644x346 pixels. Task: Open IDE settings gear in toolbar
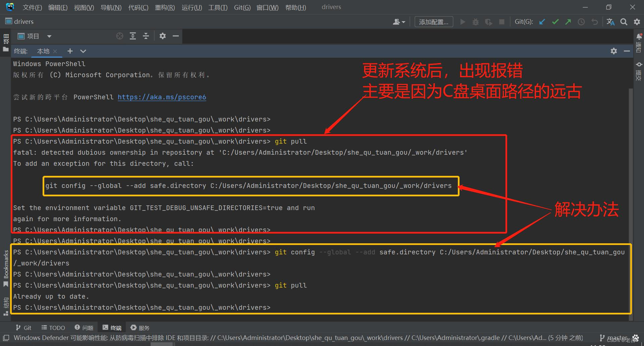click(637, 22)
